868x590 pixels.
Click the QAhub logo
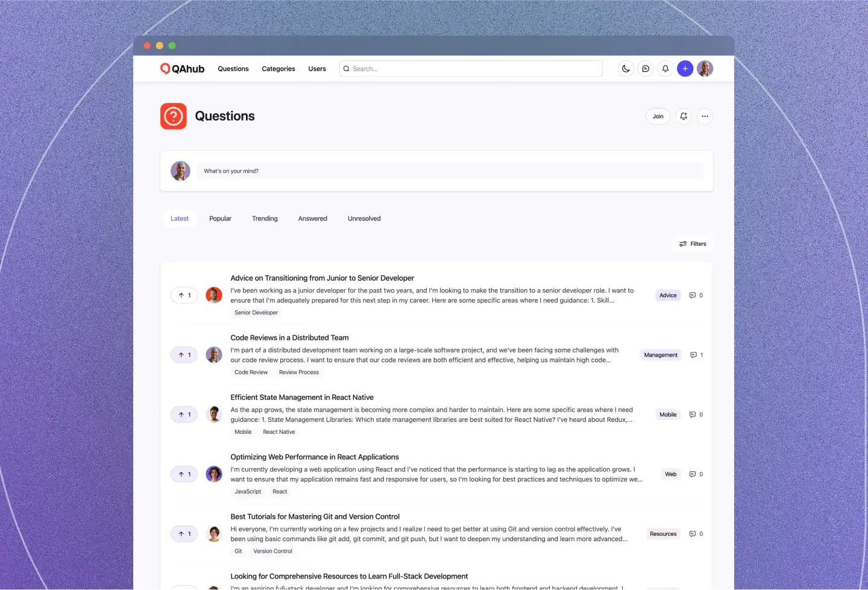pos(182,69)
